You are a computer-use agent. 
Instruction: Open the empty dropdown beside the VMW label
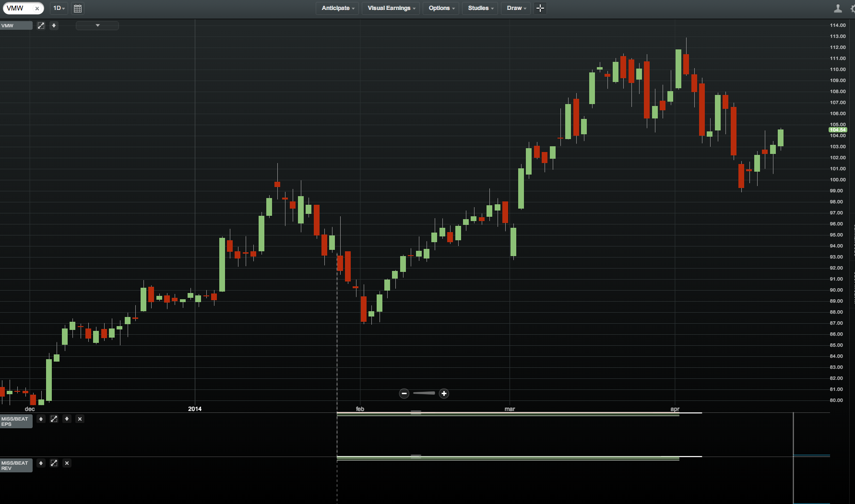(x=97, y=25)
